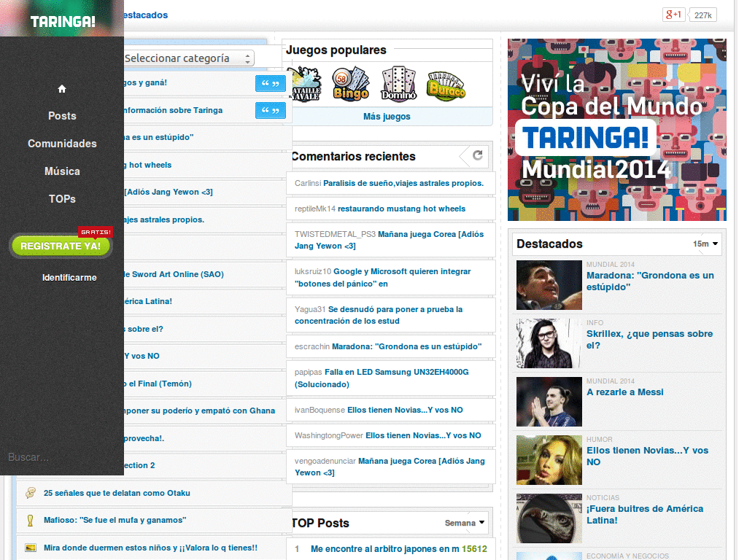Click the 227k share count bubble

pos(703,15)
